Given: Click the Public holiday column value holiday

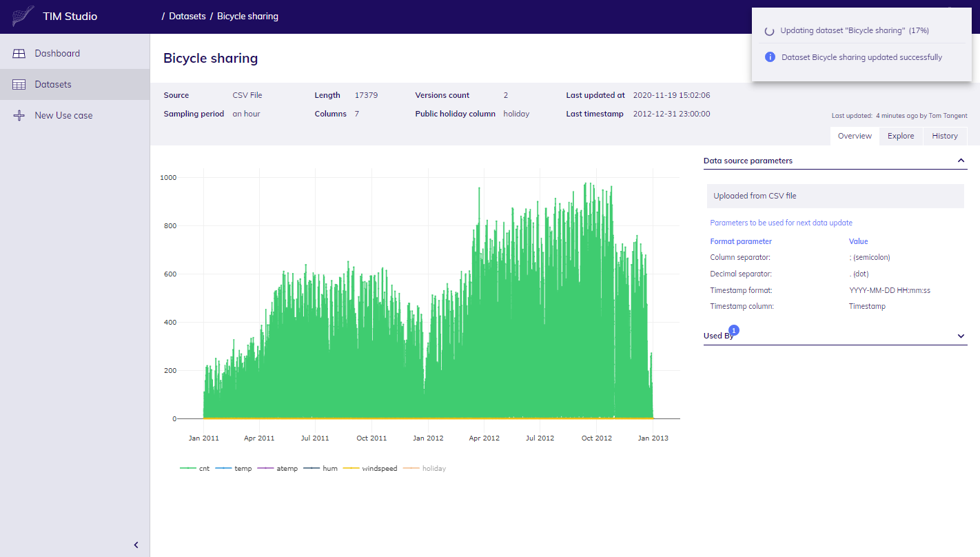Looking at the screenshot, I should click(x=516, y=114).
